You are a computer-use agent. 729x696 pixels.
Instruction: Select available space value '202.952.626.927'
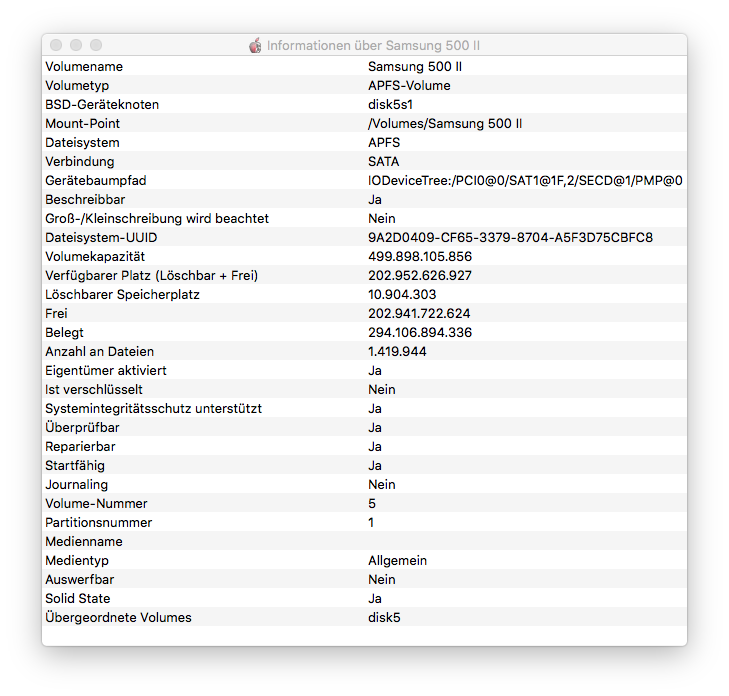[x=420, y=276]
